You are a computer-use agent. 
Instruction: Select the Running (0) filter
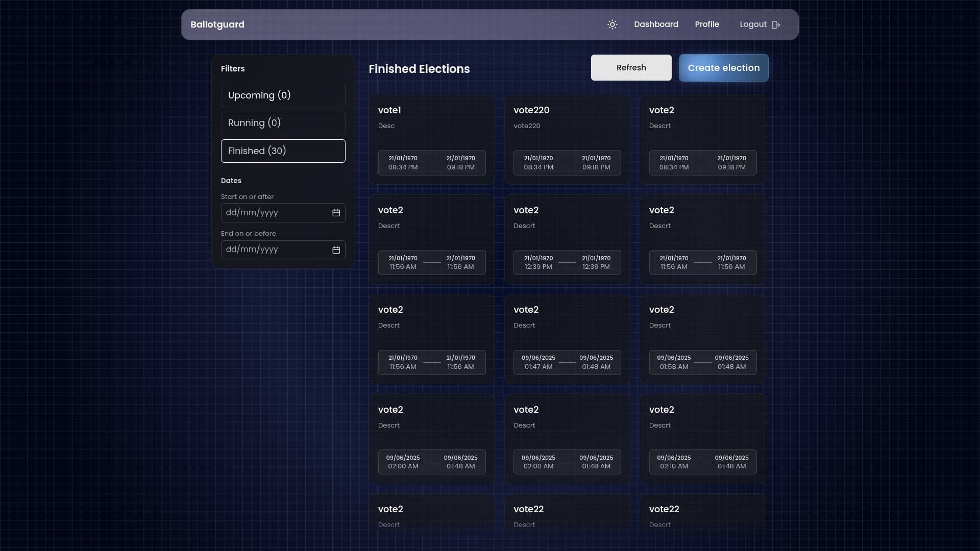point(283,123)
